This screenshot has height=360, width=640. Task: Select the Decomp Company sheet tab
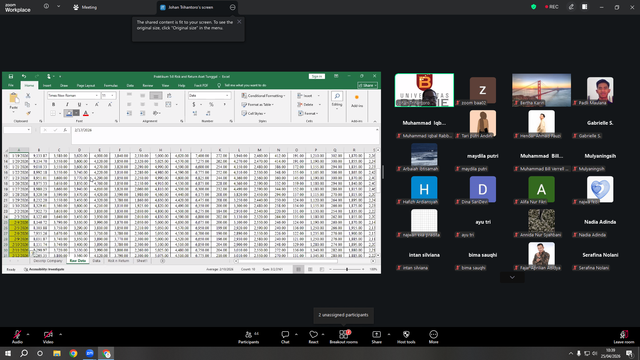click(x=48, y=260)
